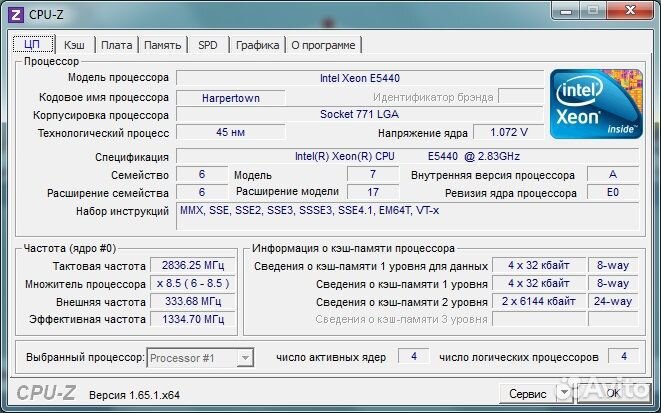661x413 pixels.
Task: Switch to the Память tab
Action: coord(162,45)
